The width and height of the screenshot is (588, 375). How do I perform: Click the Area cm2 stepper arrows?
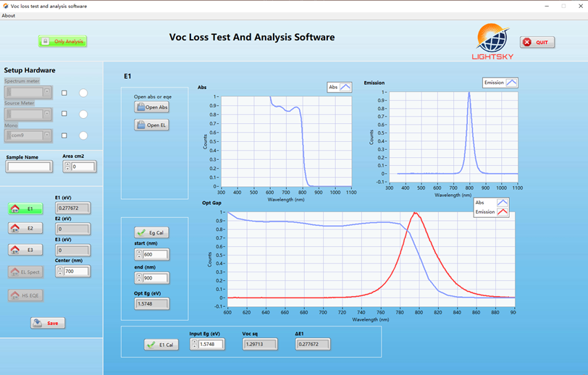[67, 167]
